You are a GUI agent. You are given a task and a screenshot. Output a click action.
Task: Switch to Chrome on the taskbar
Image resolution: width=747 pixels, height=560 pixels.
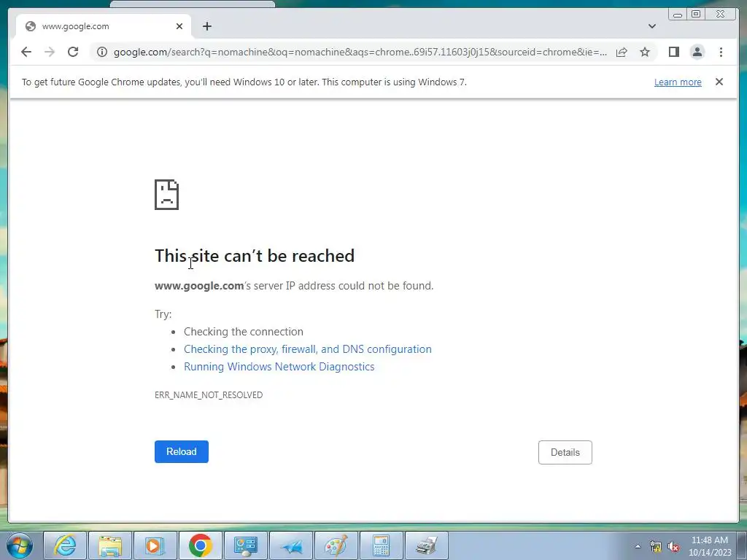click(x=200, y=545)
